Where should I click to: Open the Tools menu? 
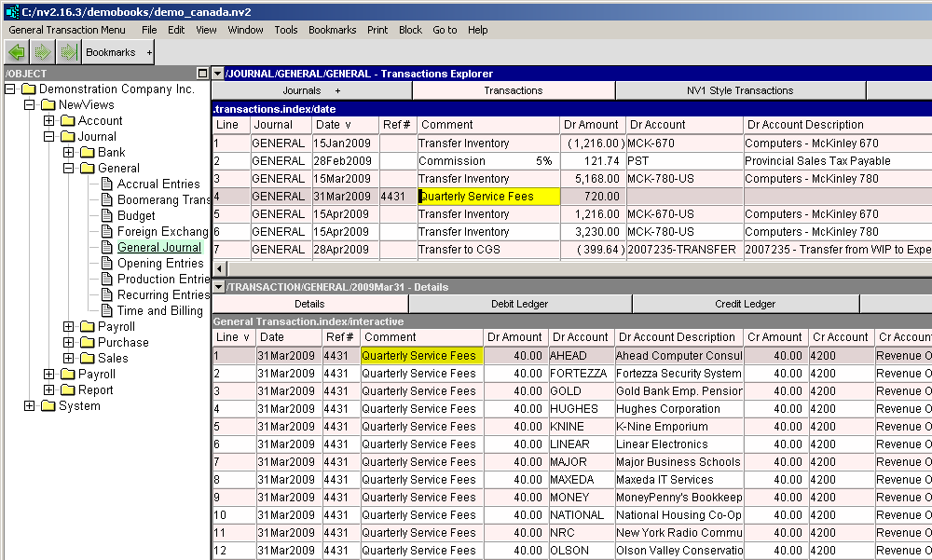(x=285, y=30)
